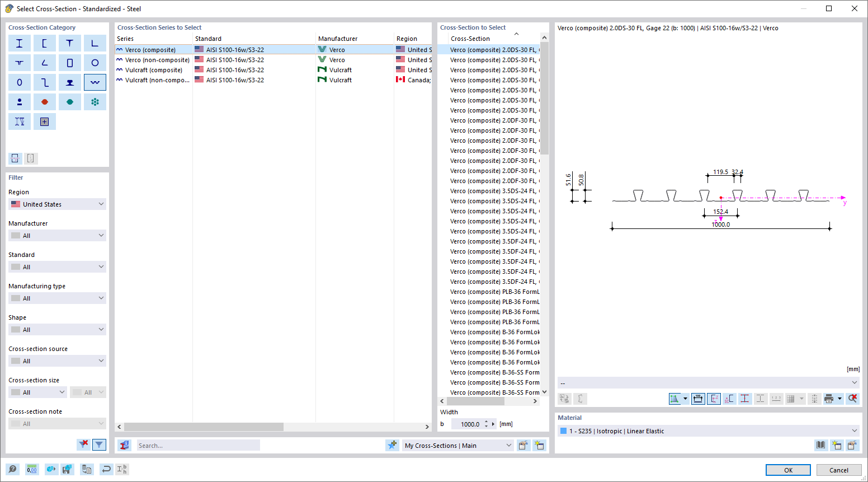
Task: Open the Shape filter dropdown
Action: (x=57, y=330)
